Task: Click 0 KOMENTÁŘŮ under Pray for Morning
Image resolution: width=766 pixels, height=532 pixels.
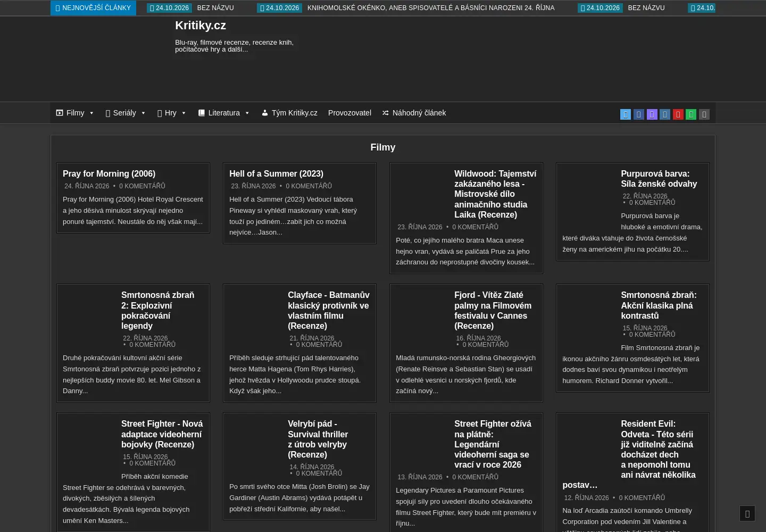Action: (x=142, y=186)
